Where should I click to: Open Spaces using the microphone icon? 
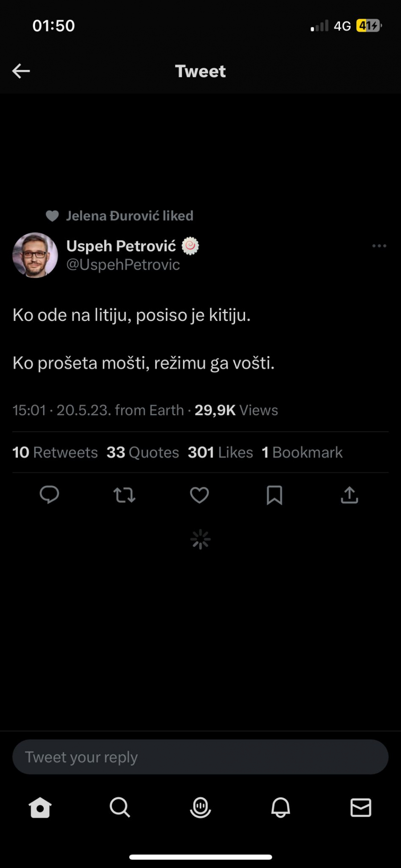click(x=200, y=808)
